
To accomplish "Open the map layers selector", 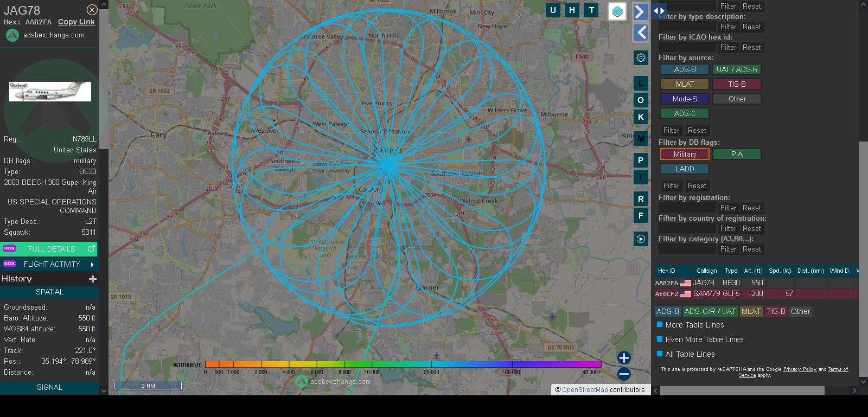I will click(x=617, y=11).
